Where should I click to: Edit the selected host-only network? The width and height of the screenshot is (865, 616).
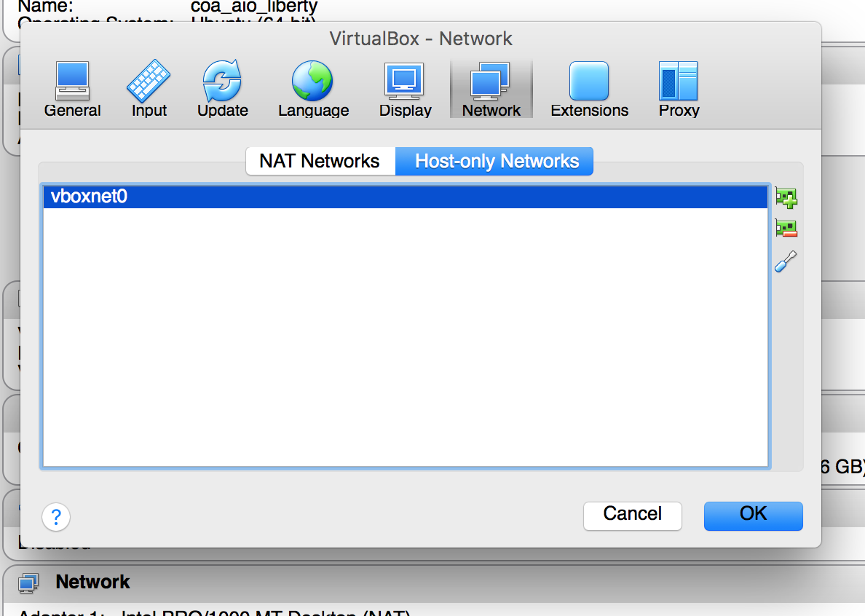click(786, 261)
